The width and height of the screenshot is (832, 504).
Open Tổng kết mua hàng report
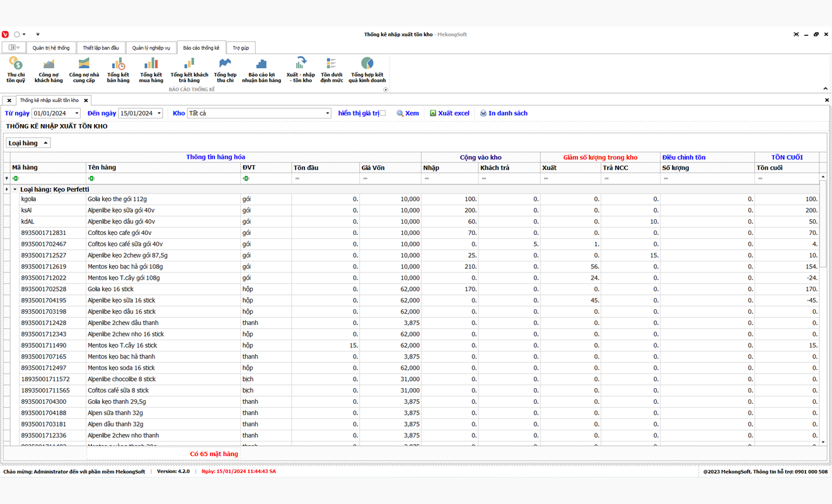click(151, 70)
